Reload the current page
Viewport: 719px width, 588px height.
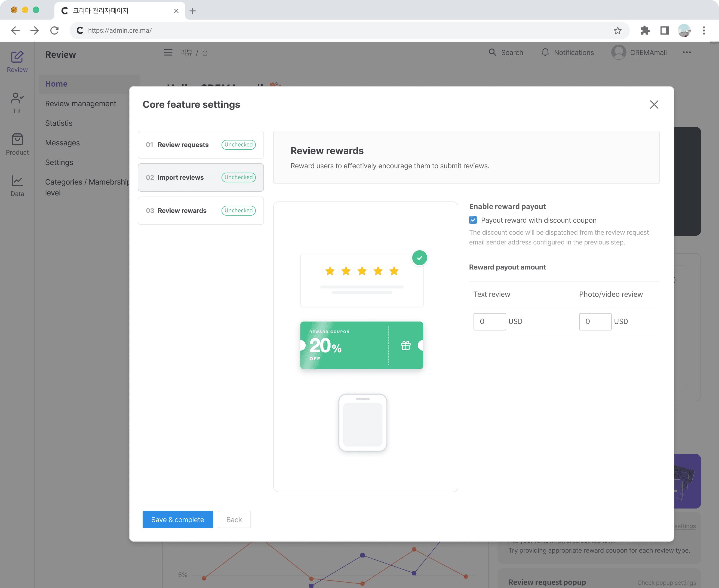54,30
